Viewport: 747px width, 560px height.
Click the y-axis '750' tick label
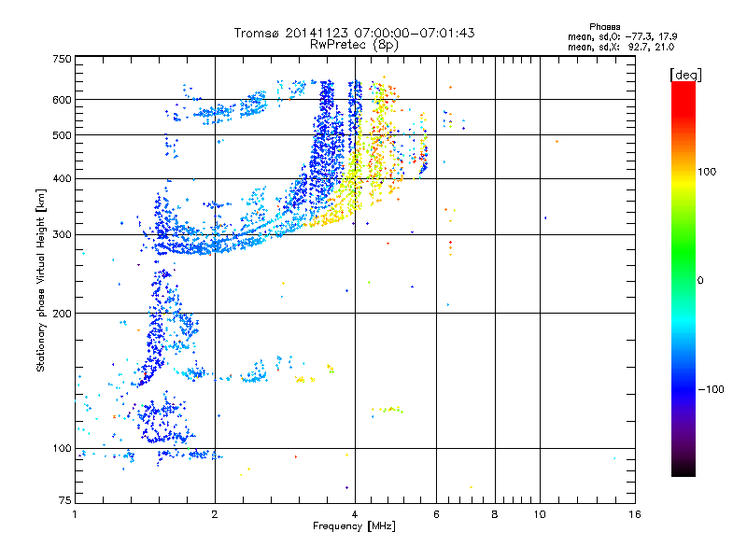pos(62,59)
